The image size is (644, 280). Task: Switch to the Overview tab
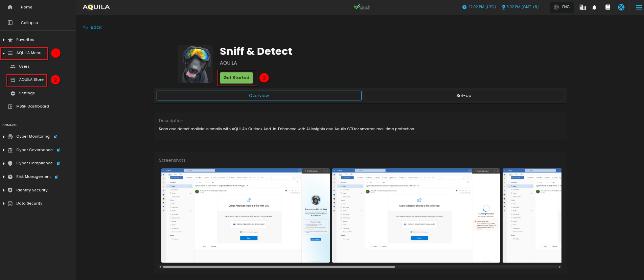pos(259,96)
